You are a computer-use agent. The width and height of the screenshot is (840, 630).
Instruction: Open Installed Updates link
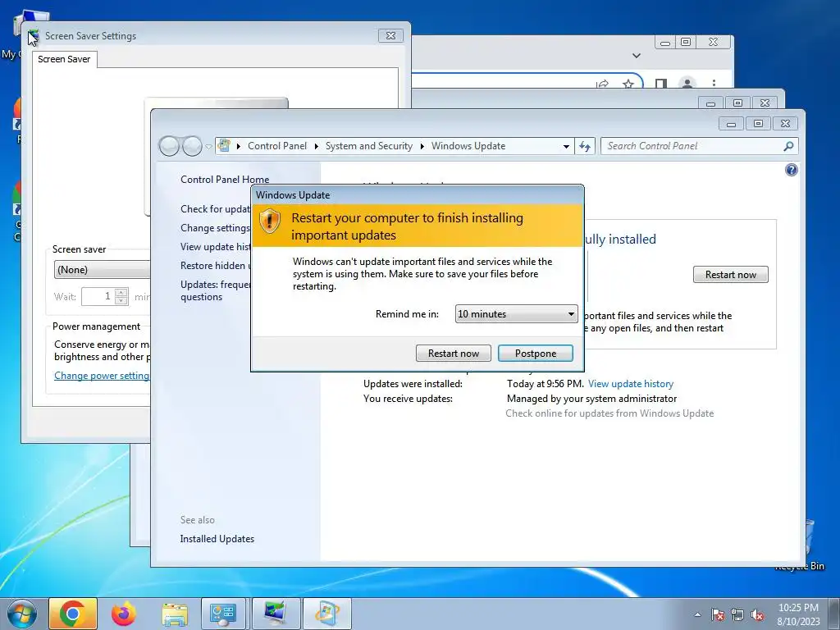pyautogui.click(x=217, y=538)
